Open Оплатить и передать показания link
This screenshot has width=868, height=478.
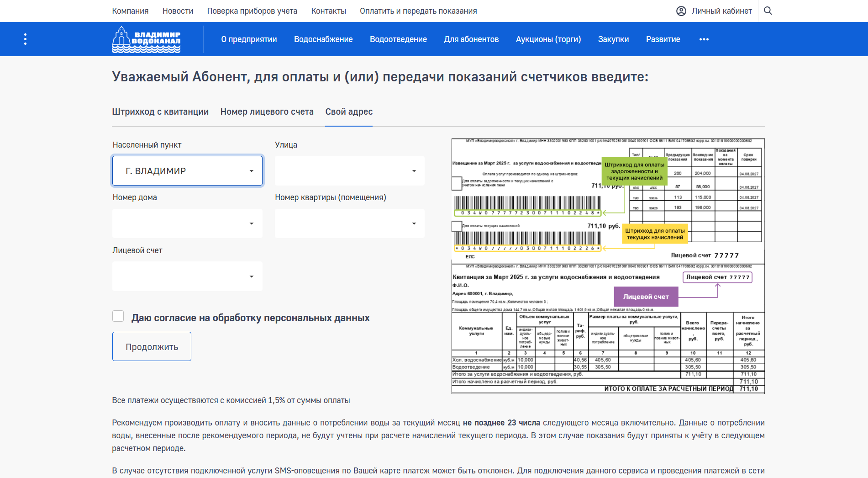pos(418,11)
